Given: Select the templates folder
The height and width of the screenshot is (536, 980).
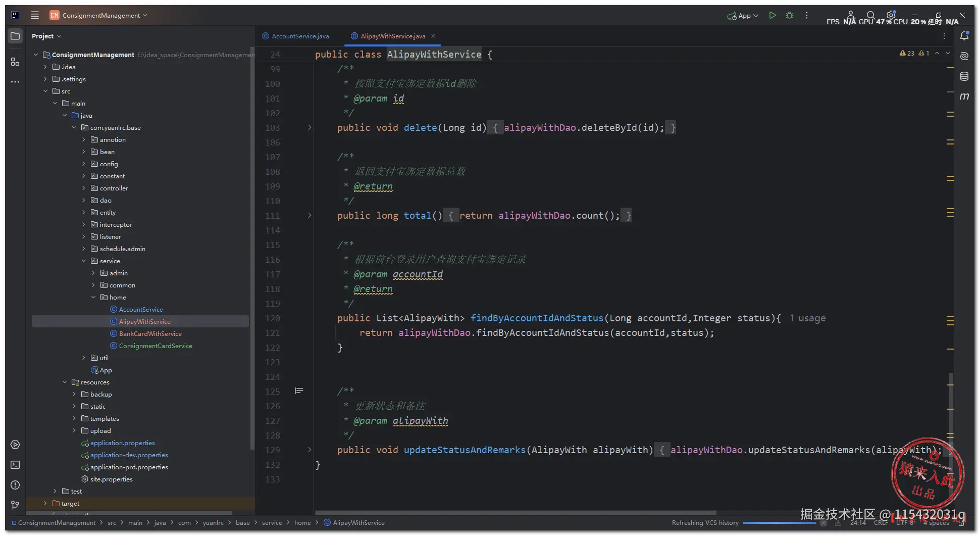Looking at the screenshot, I should point(105,418).
